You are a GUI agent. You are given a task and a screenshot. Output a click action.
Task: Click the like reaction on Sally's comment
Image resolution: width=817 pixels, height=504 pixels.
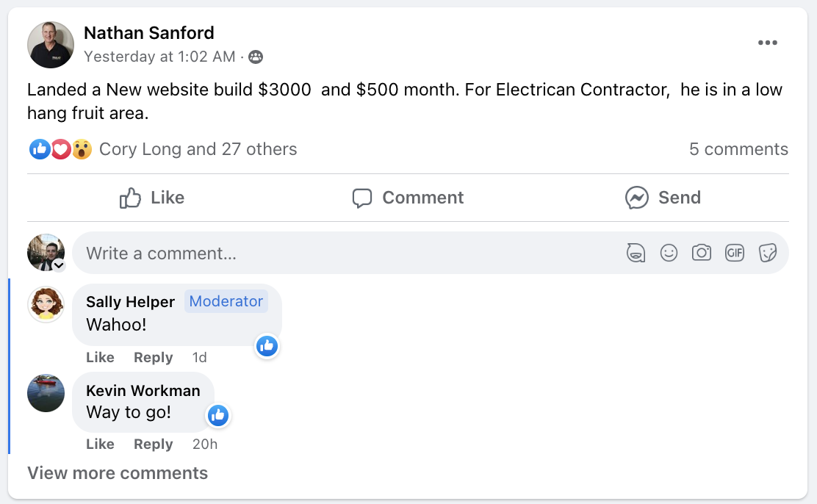pos(267,345)
